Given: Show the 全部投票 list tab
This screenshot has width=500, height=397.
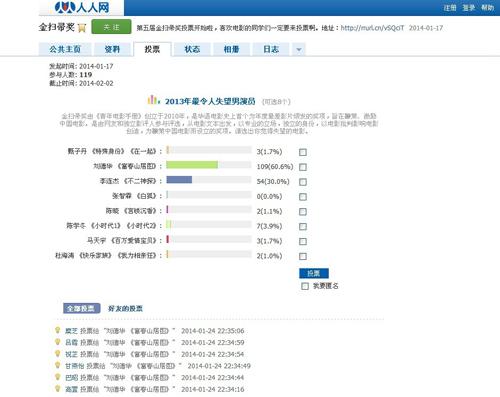Looking at the screenshot, I should pyautogui.click(x=81, y=308).
